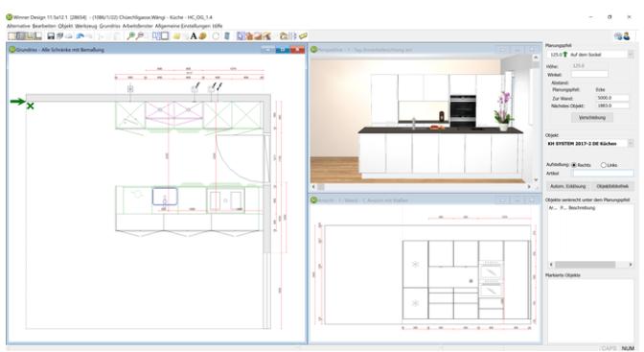Select the text tool letter A icon
Image resolution: width=644 pixels, height=352 pixels.
pyautogui.click(x=194, y=36)
